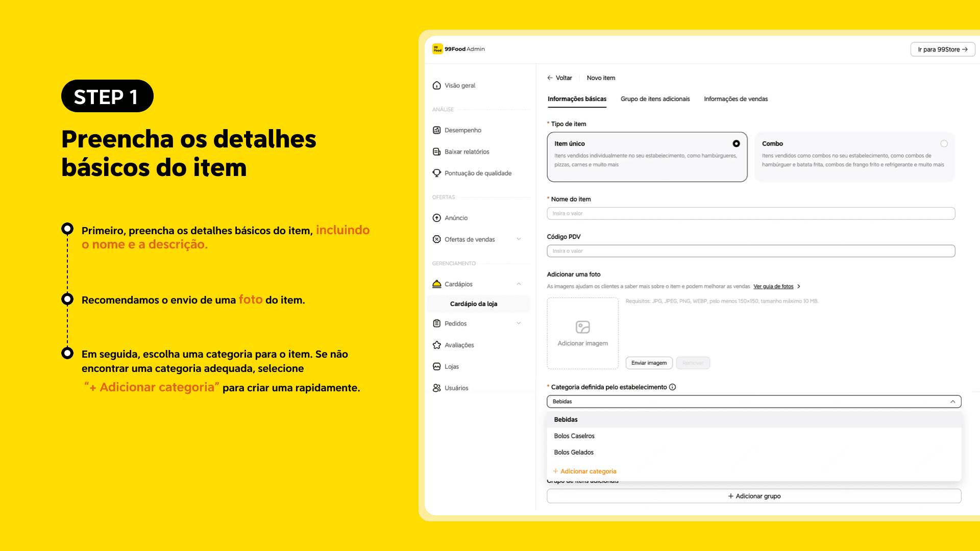Screen dimensions: 980x551
Task: Collapse the Cardápios submenu chevron
Action: [519, 284]
